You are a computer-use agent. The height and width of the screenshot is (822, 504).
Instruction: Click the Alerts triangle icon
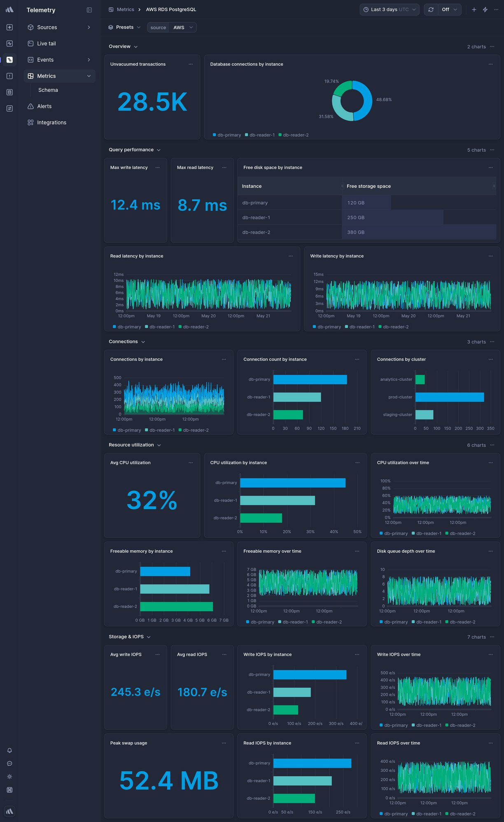pos(30,106)
